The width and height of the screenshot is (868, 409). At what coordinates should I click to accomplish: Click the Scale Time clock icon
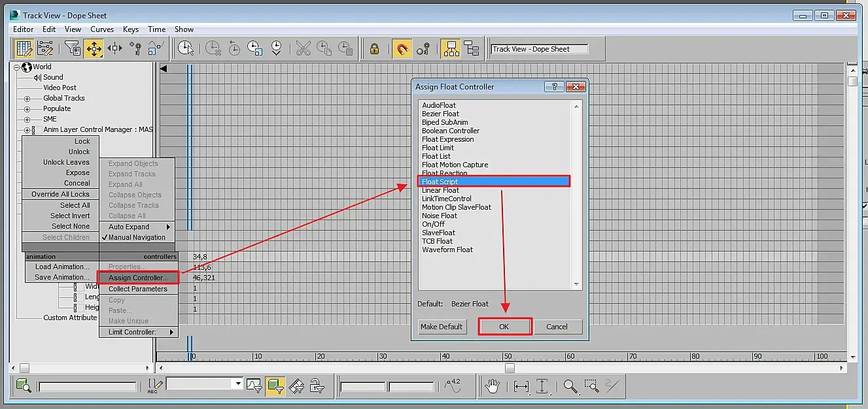tap(255, 48)
